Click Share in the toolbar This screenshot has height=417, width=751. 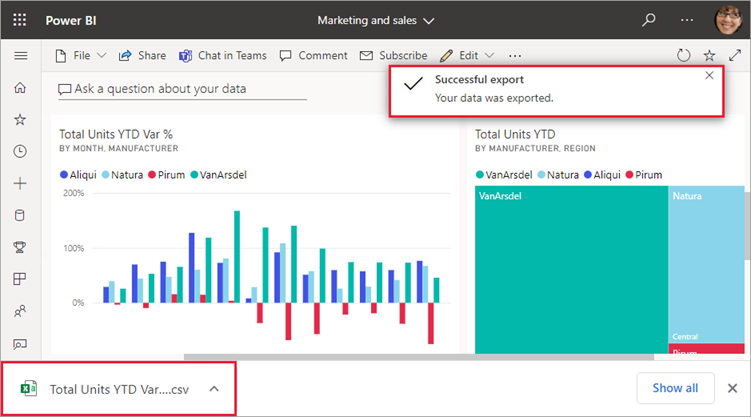[142, 56]
